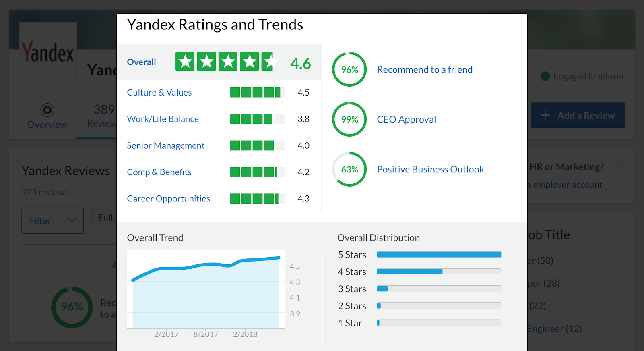Viewport: 644px width, 351px height.
Task: Click the 3.8 Work/Life Balance score
Action: pos(303,119)
